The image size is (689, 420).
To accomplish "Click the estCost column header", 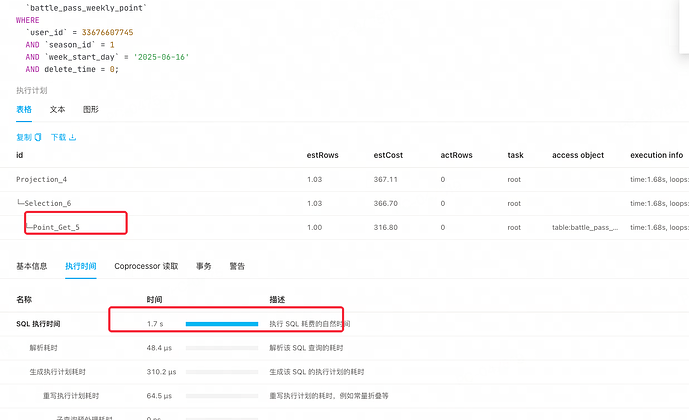I will [388, 155].
